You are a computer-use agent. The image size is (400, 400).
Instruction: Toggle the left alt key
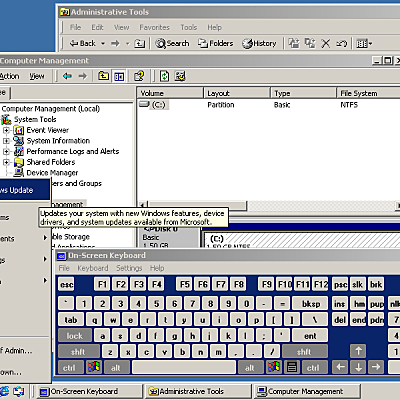pos(116,368)
